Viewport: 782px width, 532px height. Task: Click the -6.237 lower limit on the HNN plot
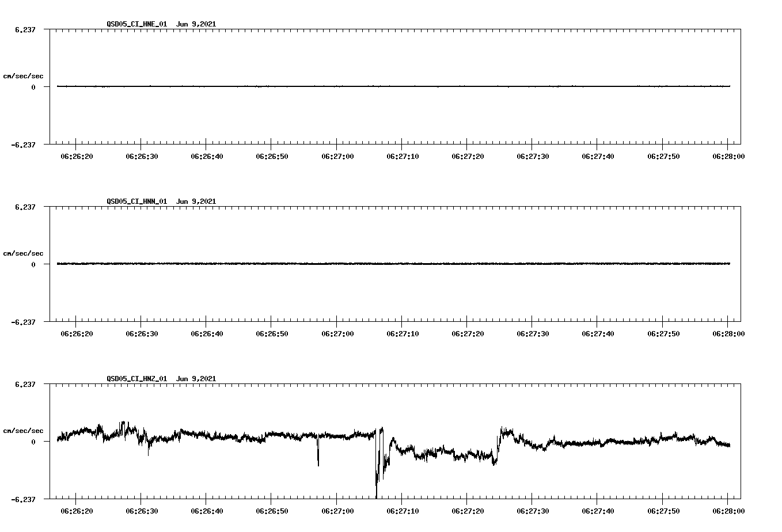tap(23, 322)
